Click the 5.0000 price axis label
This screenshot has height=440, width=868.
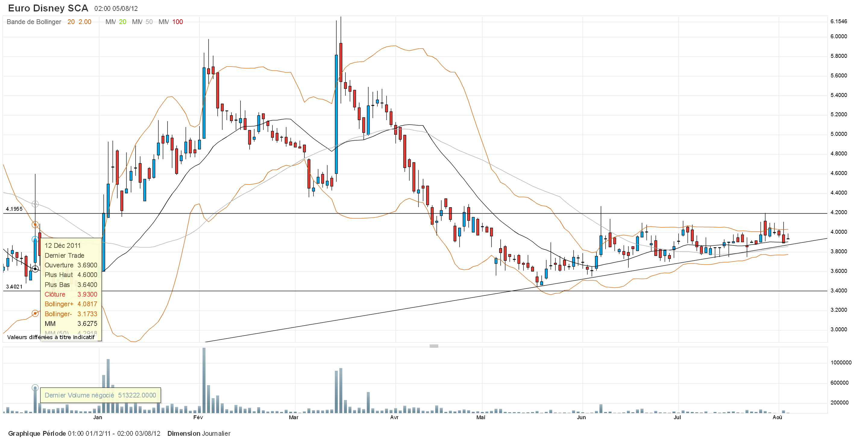click(x=839, y=134)
